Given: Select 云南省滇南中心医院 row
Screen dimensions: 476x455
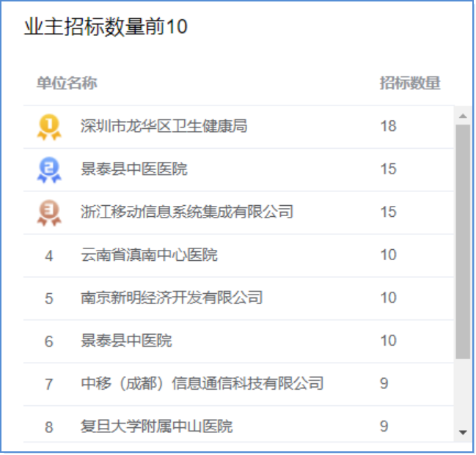Looking at the screenshot, I should tap(238, 256).
